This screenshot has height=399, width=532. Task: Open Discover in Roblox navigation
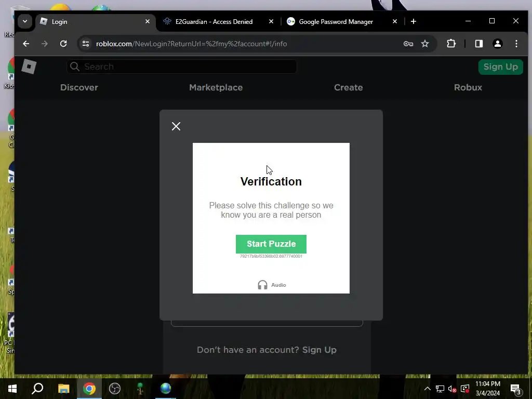click(x=79, y=87)
